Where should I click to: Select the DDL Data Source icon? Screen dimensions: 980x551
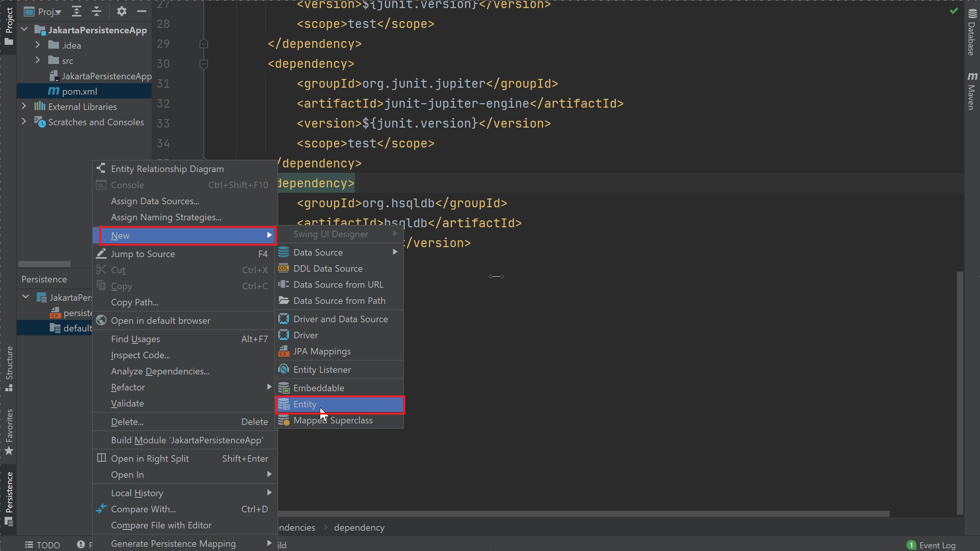(x=284, y=268)
